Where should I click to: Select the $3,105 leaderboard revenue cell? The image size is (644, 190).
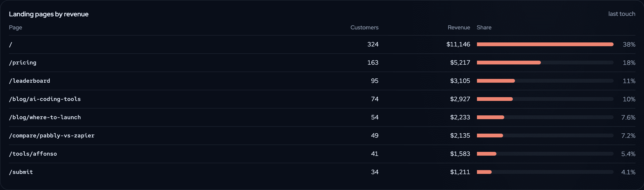tap(460, 81)
